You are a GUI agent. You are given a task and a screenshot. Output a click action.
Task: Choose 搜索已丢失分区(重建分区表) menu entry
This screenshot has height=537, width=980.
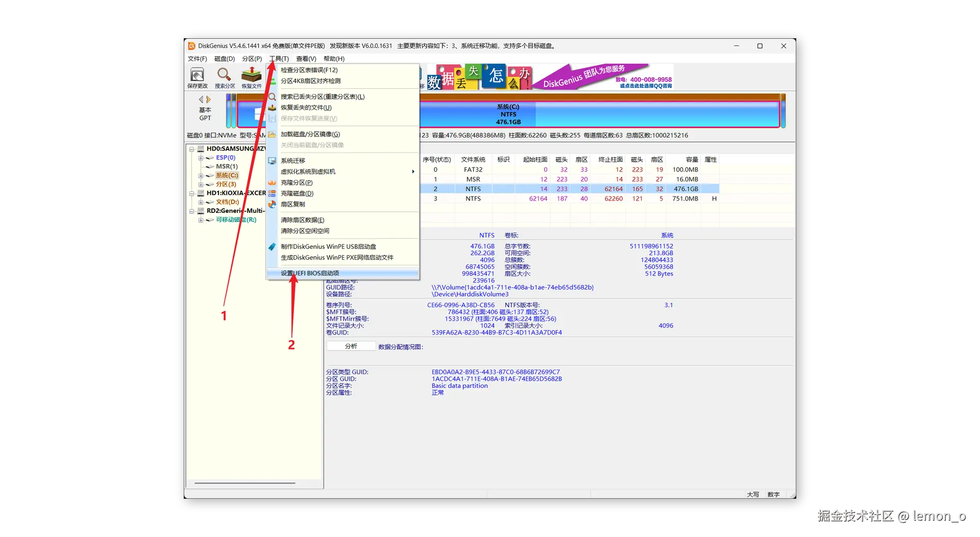342,96
